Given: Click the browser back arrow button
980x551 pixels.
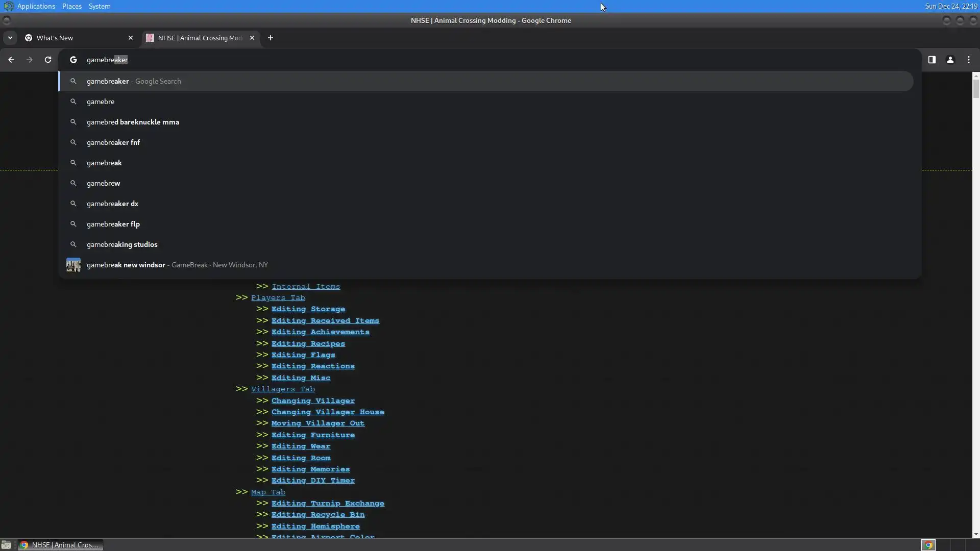Looking at the screenshot, I should (11, 60).
